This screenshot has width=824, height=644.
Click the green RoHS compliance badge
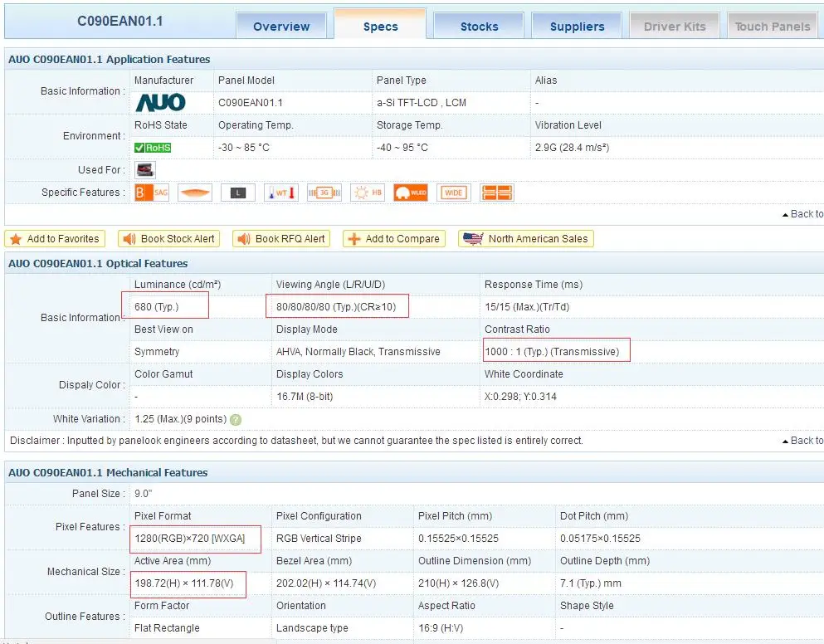tap(153, 148)
